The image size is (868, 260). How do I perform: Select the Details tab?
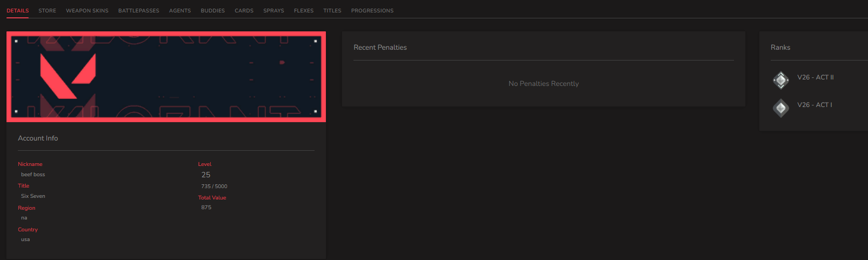(x=18, y=11)
